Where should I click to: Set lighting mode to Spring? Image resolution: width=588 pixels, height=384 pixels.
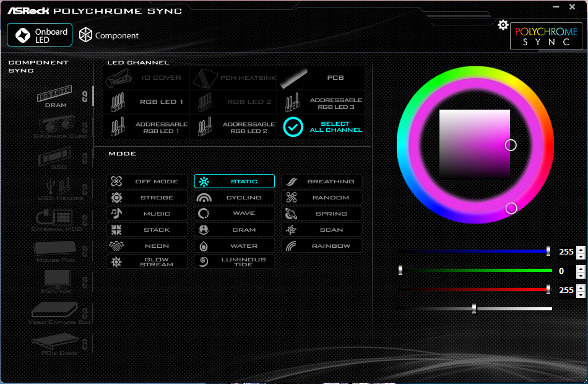322,214
